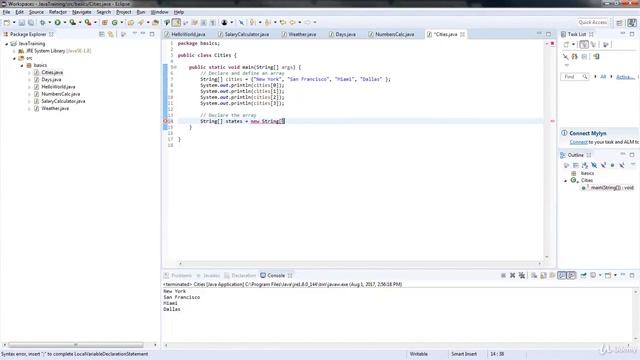Select the Java perspective icon
Screen dimensions: 640x360
pyautogui.click(x=632, y=22)
